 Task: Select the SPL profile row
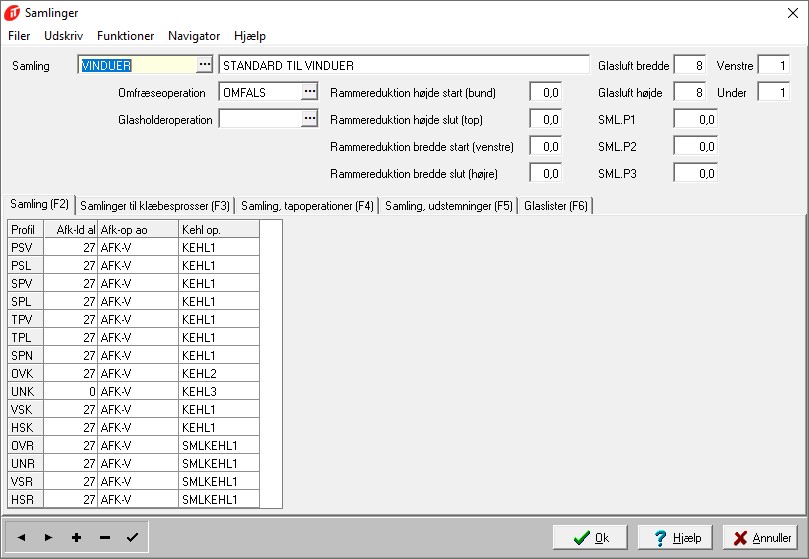pyautogui.click(x=134, y=301)
